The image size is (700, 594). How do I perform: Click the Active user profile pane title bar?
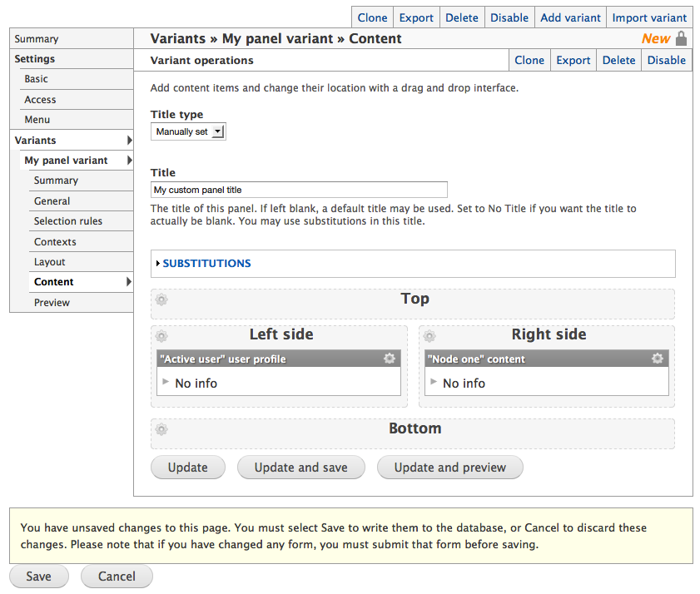tap(279, 359)
